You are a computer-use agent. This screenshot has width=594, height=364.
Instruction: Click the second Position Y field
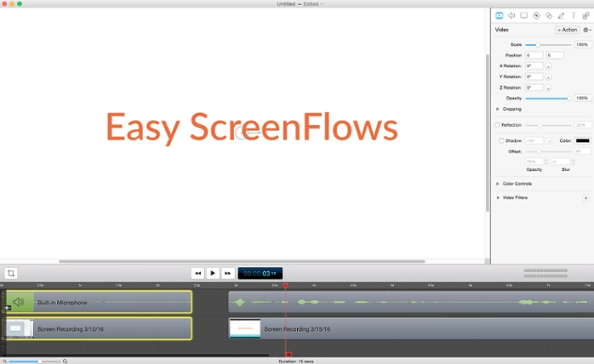[555, 55]
